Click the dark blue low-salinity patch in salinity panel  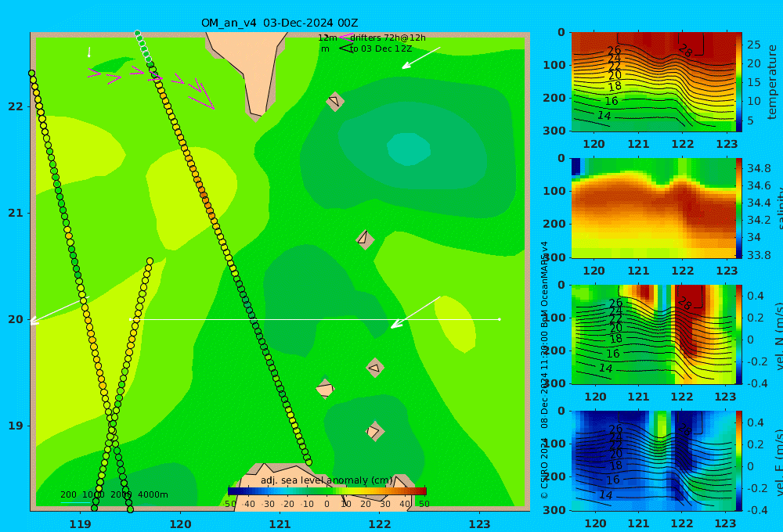click(576, 166)
